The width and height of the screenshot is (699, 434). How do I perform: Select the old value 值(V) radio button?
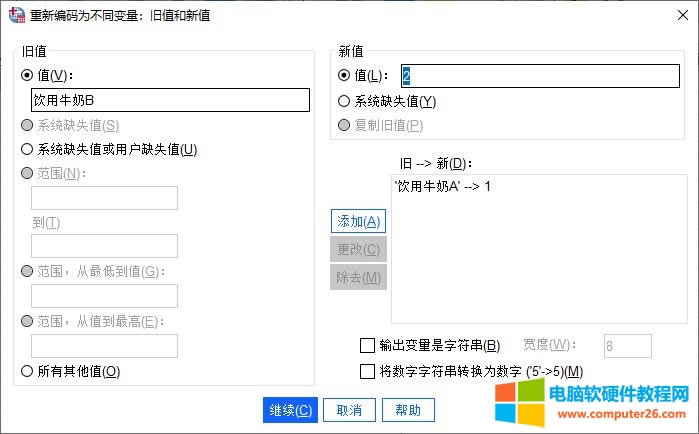(27, 74)
